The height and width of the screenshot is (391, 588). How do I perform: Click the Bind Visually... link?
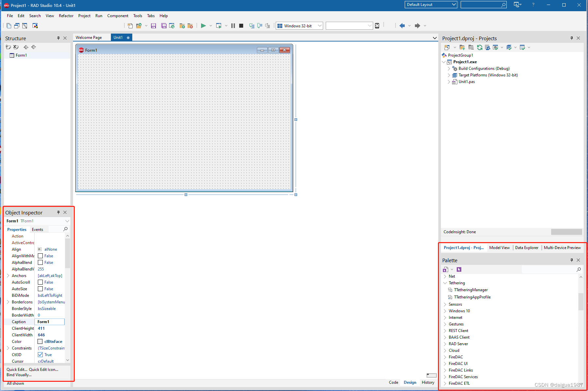tap(19, 375)
